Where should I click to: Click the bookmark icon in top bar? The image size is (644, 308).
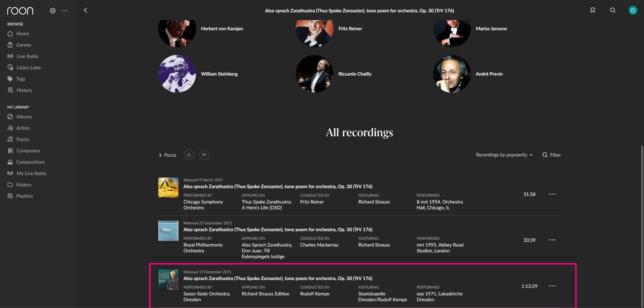(x=592, y=10)
